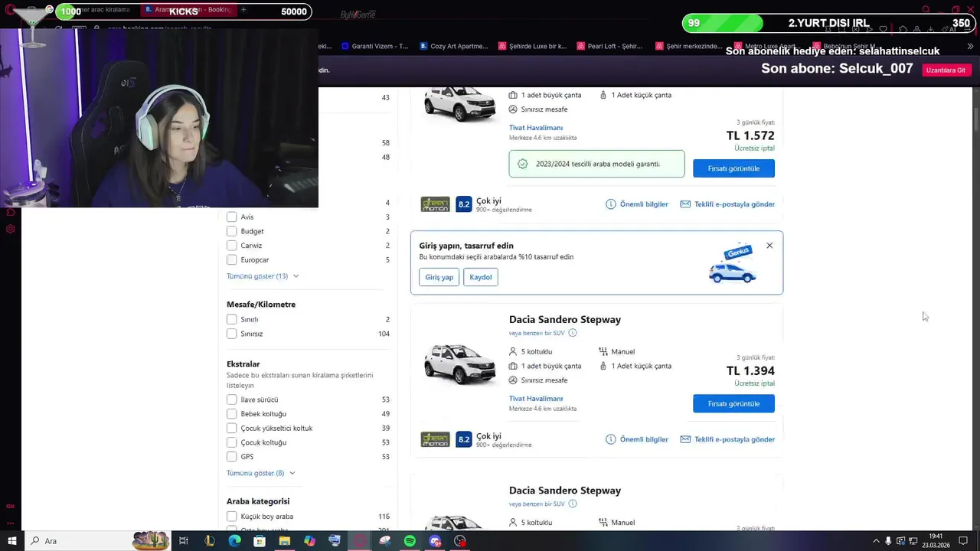Launch League of Legends from taskbar
This screenshot has width=980, height=551.
(x=209, y=541)
